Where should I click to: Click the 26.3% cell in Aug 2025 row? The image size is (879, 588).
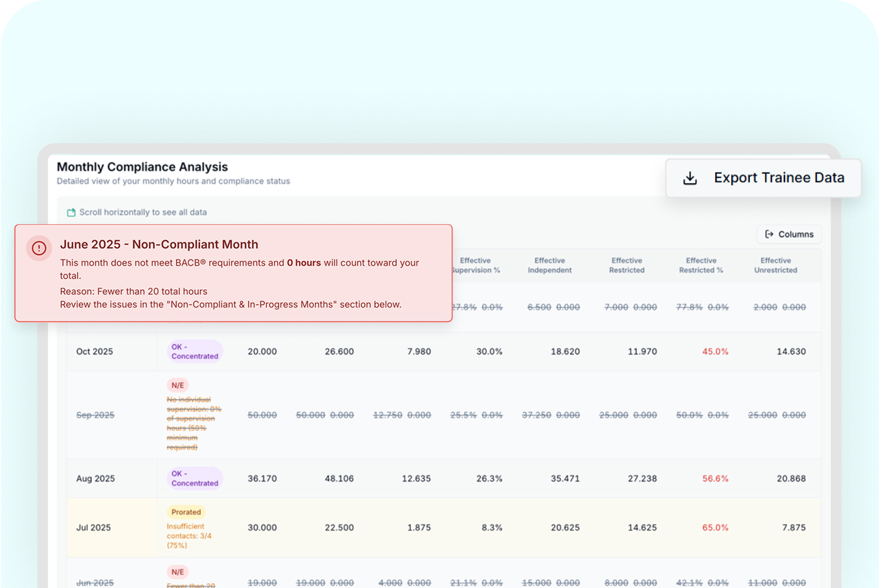pos(489,479)
